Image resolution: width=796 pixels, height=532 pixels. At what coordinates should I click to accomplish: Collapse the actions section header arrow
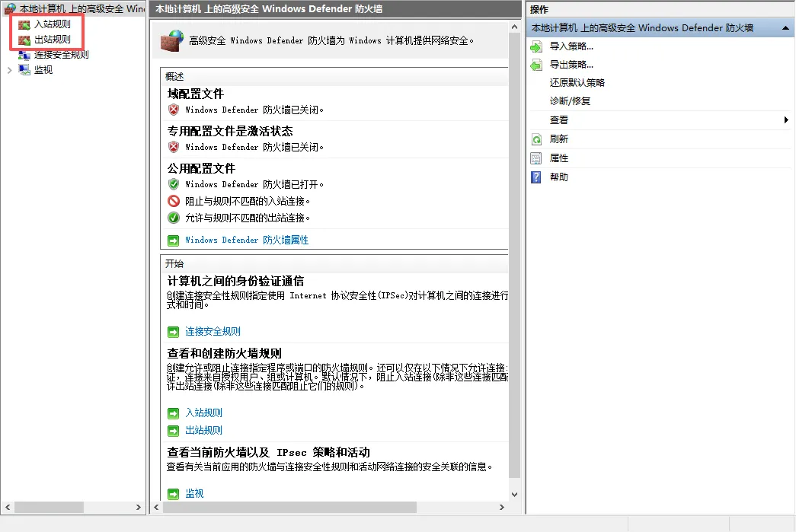786,28
